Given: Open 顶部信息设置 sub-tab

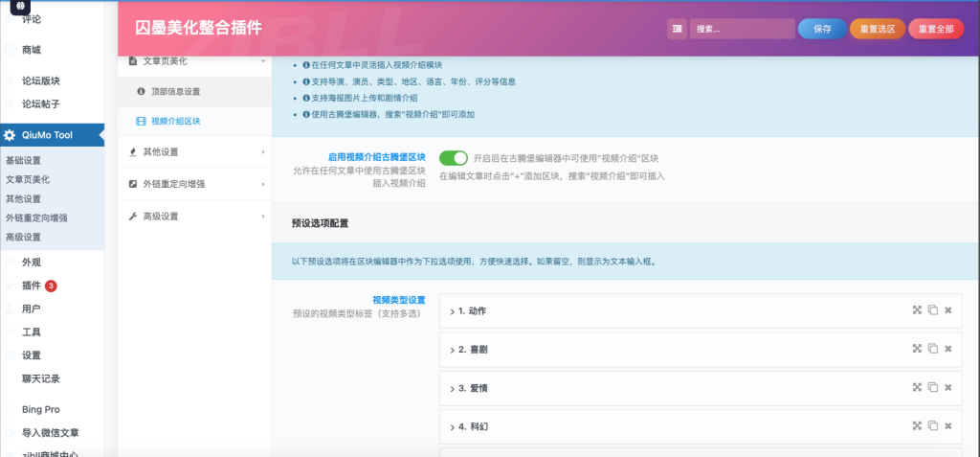Looking at the screenshot, I should (x=194, y=91).
